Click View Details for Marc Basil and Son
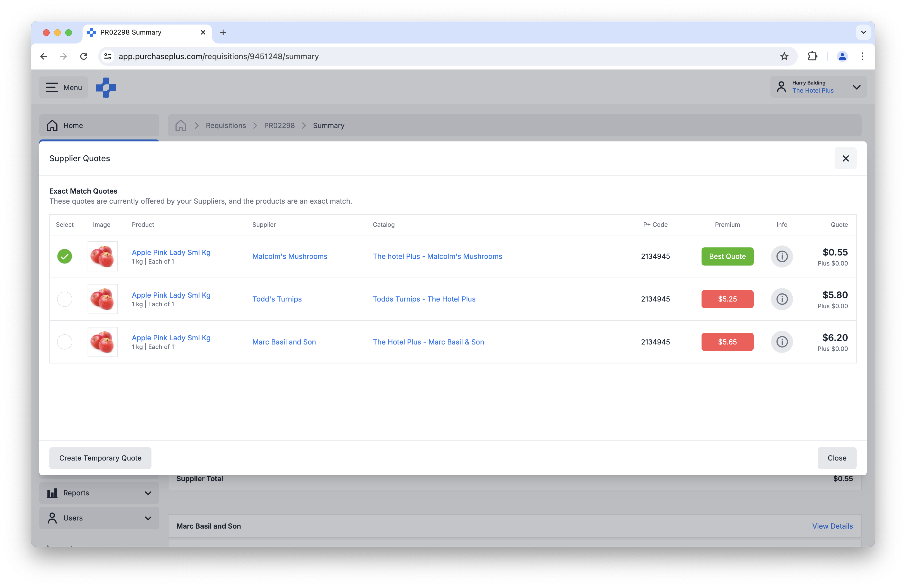The width and height of the screenshot is (906, 588). click(832, 526)
